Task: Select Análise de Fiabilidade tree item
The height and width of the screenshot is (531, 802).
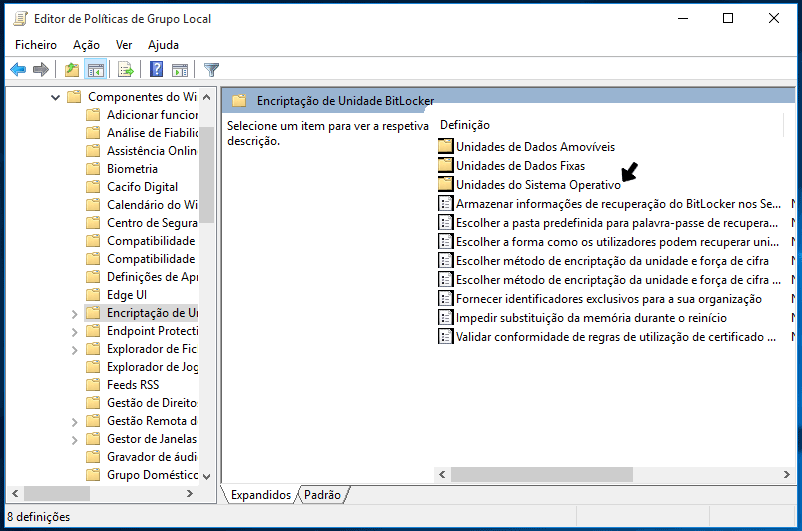Action: tap(152, 132)
